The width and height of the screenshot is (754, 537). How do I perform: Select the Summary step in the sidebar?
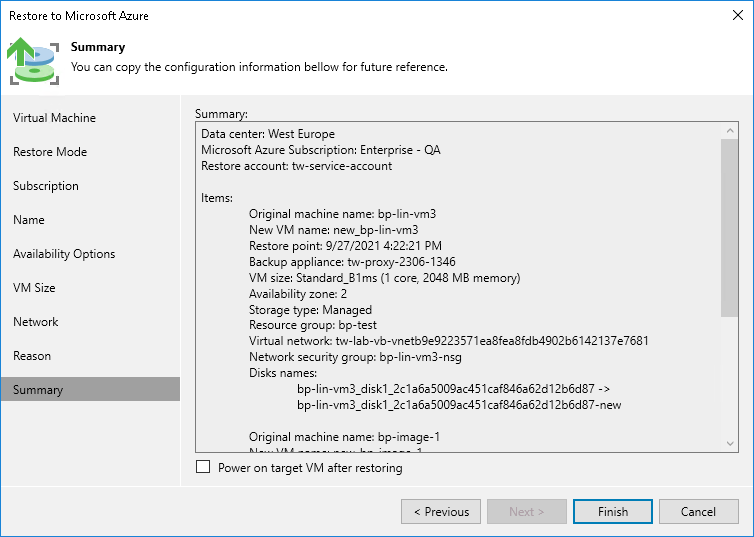[90, 389]
